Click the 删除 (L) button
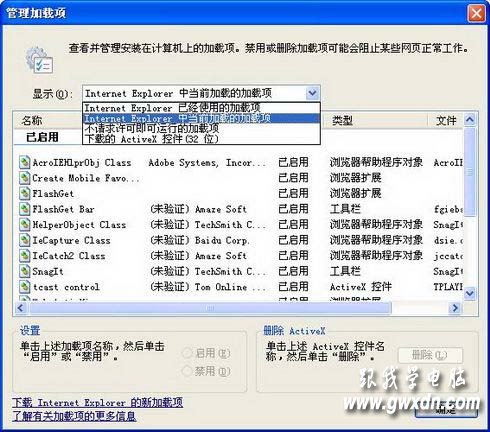The width and height of the screenshot is (490, 432). tap(430, 355)
